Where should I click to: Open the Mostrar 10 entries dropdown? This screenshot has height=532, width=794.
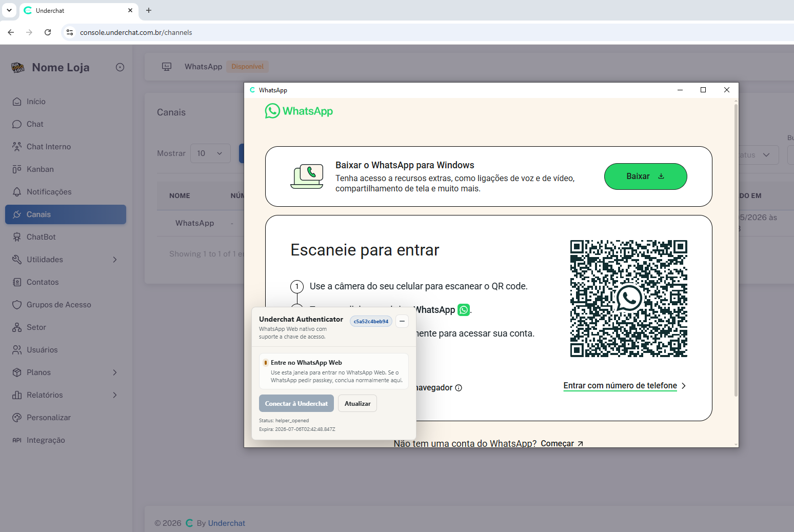(210, 153)
